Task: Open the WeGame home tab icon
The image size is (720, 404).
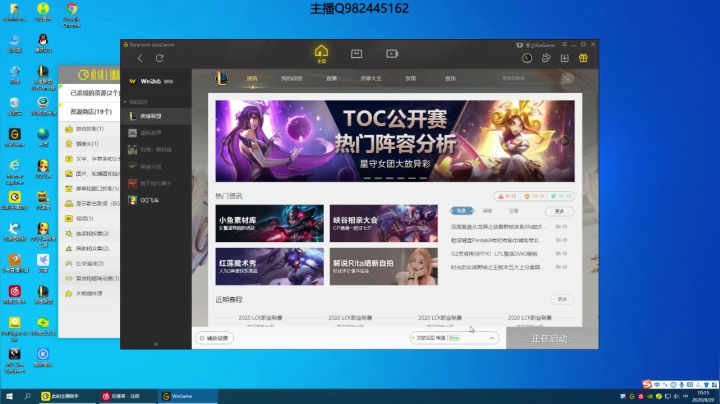Action: 321,54
